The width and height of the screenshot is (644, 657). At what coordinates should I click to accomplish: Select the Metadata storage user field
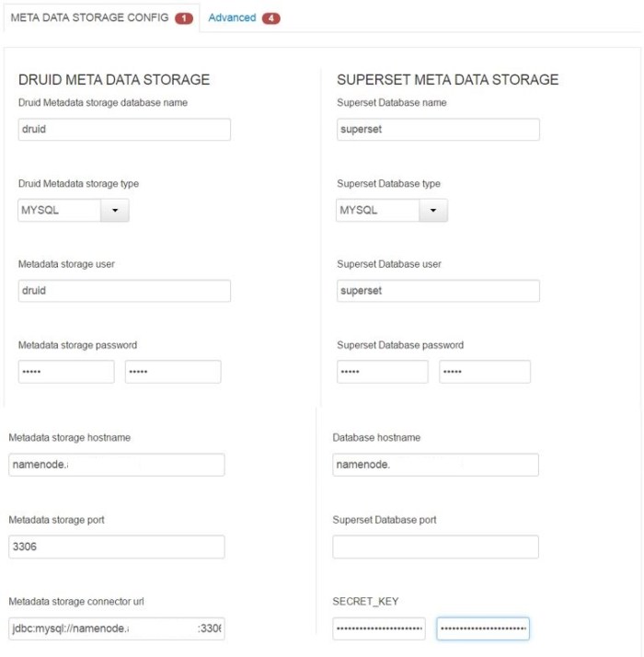click(x=124, y=291)
